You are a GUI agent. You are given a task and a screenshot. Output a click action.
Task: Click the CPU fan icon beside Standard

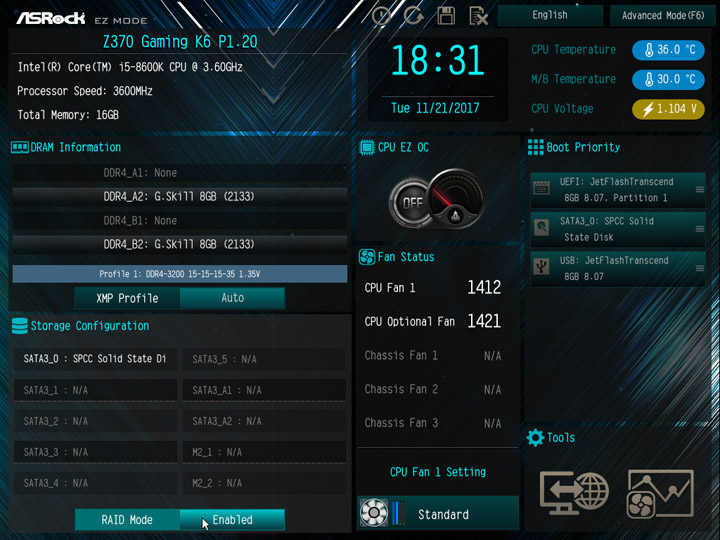(373, 512)
